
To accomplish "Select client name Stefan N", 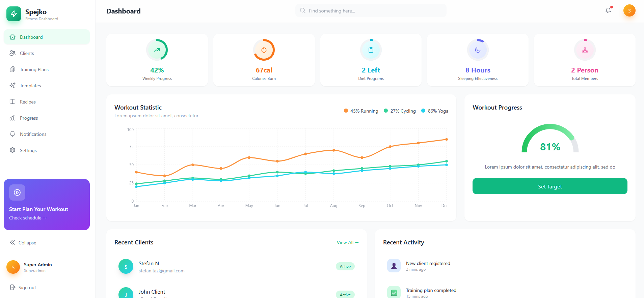I will tap(149, 263).
